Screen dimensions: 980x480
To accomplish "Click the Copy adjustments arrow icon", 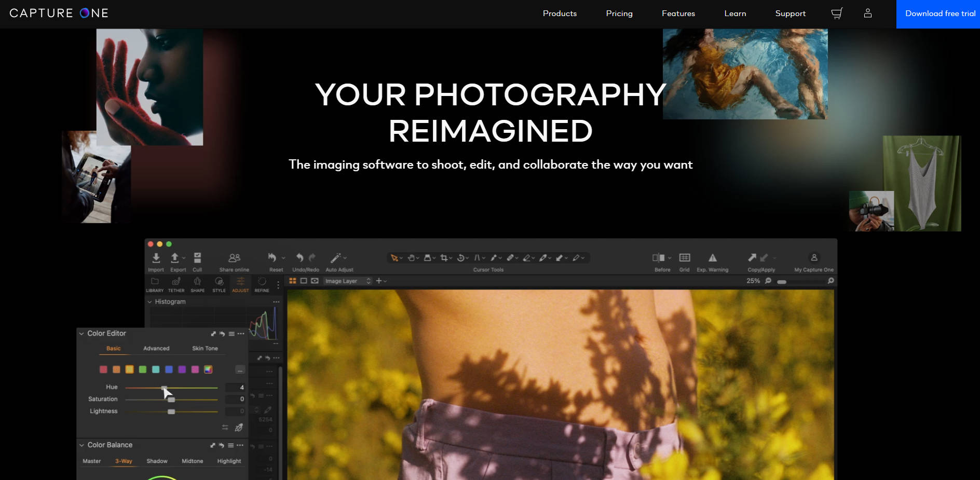I will click(x=752, y=257).
